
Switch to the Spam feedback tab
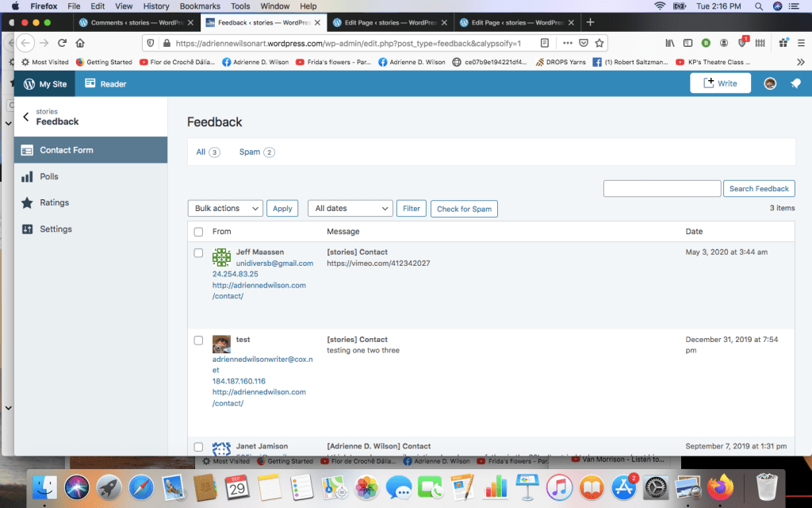250,152
